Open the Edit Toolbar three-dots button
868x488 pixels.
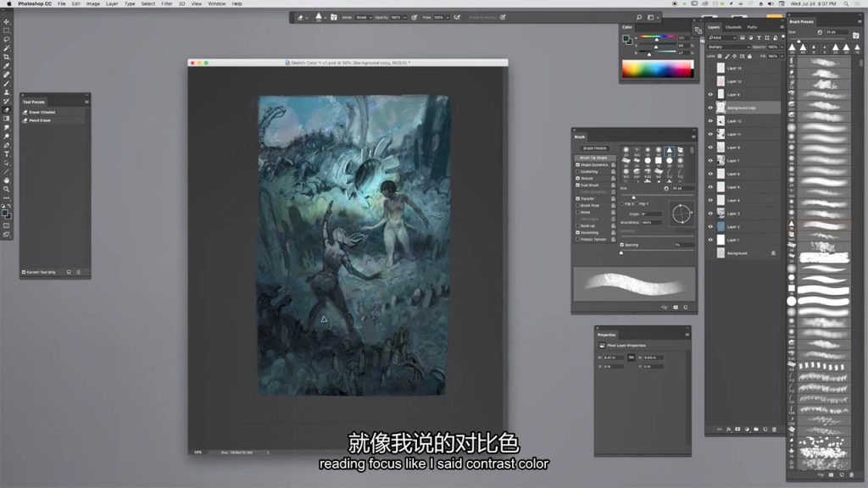(7, 197)
